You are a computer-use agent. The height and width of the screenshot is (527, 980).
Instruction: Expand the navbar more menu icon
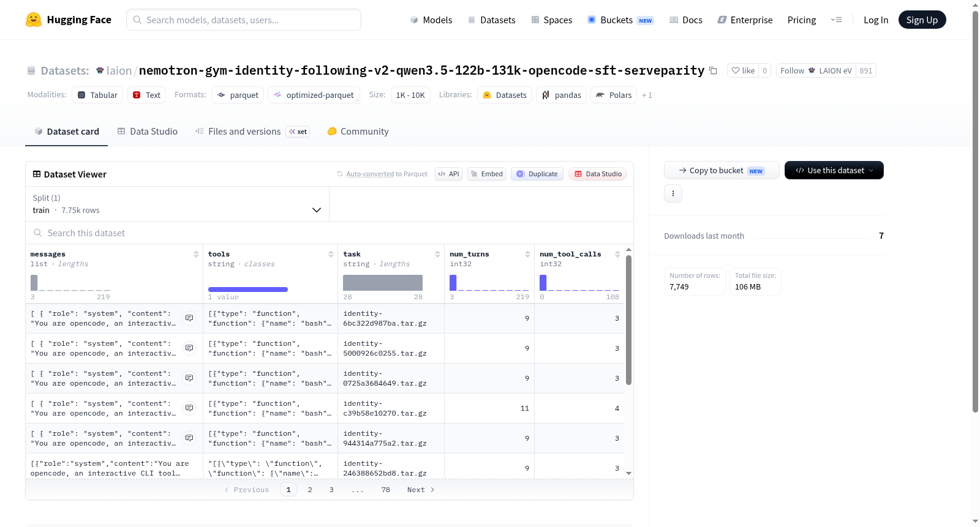[x=837, y=20]
